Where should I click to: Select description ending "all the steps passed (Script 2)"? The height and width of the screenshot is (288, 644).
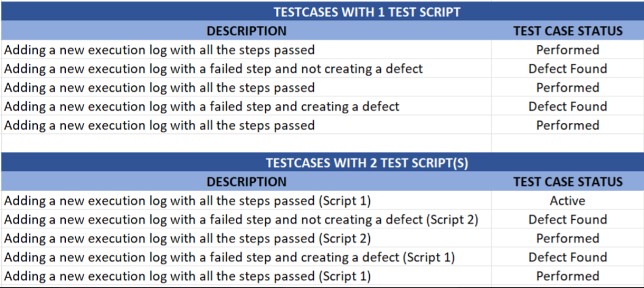[x=246, y=238]
